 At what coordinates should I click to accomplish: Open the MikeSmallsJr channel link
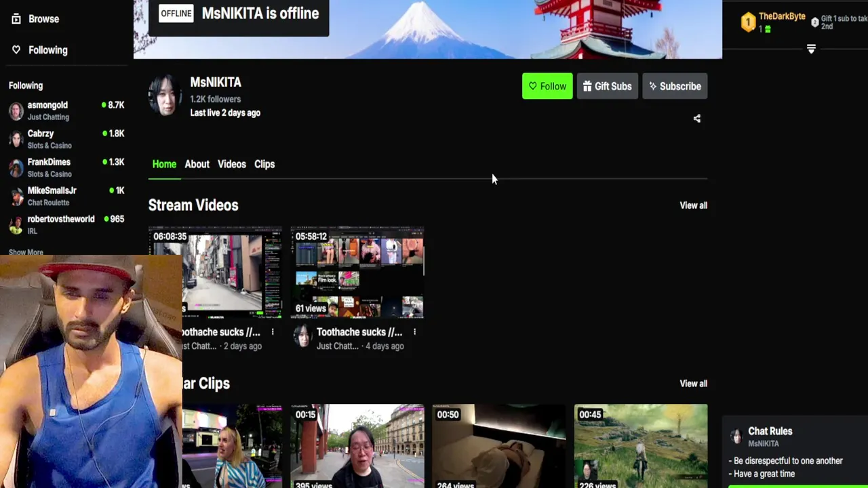click(x=52, y=190)
